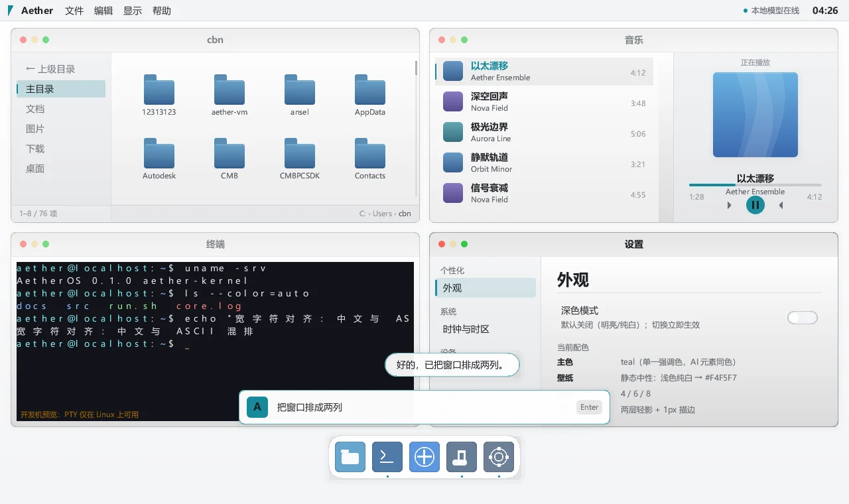The image size is (849, 504).
Task: Select the playing track 以太漂移 in the list
Action: pos(545,71)
